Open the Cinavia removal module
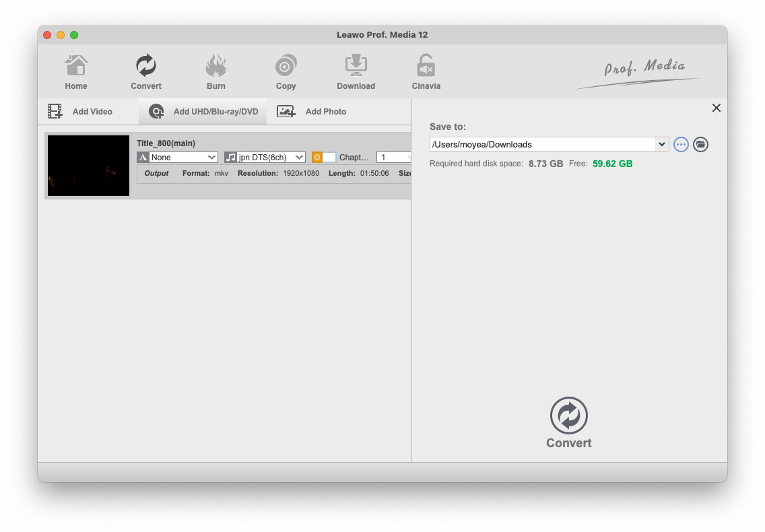Screen dimensions: 765x532 (426, 72)
